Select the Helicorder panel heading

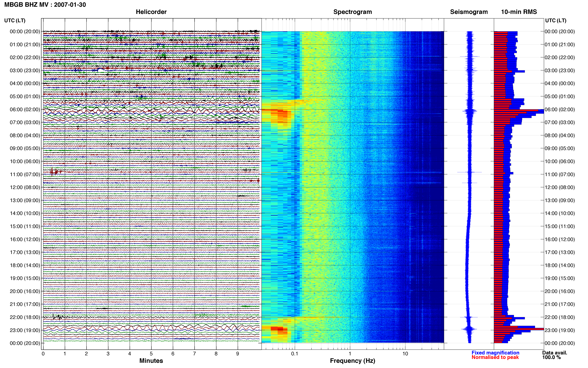tap(151, 12)
